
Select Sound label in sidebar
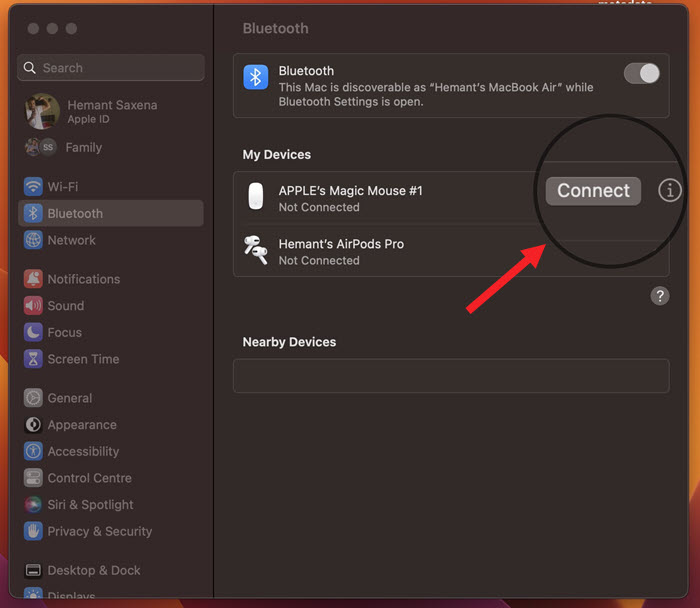[x=66, y=306]
